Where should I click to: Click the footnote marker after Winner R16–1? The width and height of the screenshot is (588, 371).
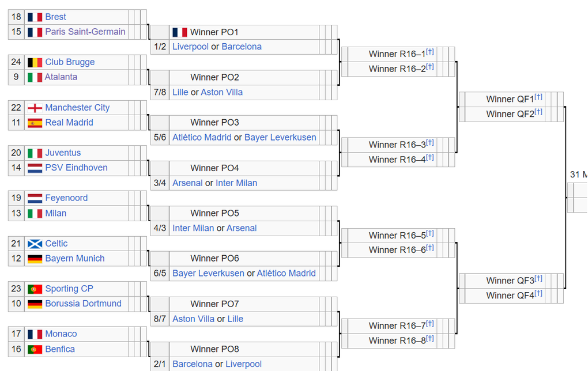pyautogui.click(x=429, y=52)
